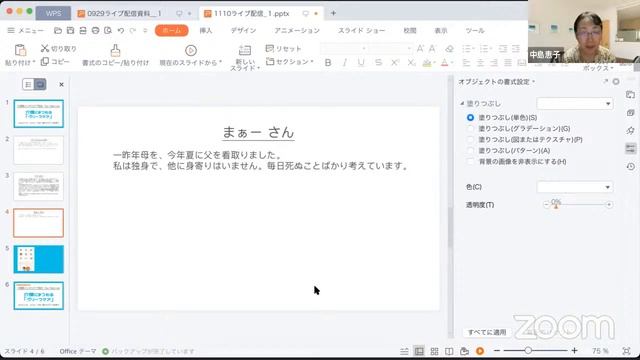The image size is (640, 360).
Task: Click the Increase Font Size icon
Action: pos(420,49)
